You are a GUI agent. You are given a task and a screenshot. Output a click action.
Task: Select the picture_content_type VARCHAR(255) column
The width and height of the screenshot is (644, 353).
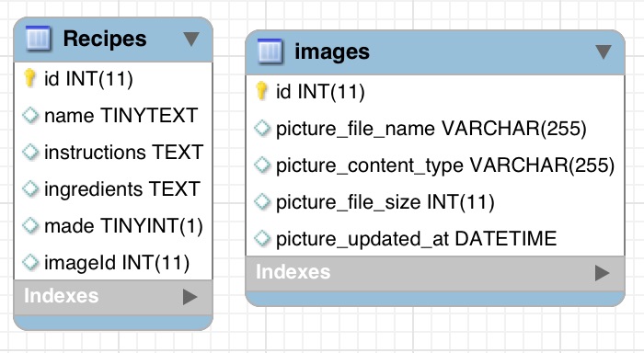coord(435,165)
